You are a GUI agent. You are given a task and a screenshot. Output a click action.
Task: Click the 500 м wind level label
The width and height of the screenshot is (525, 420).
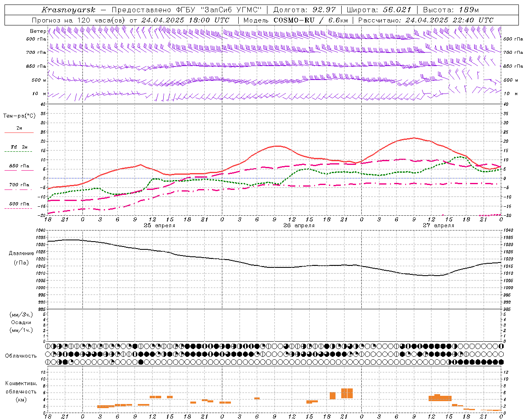point(39,80)
